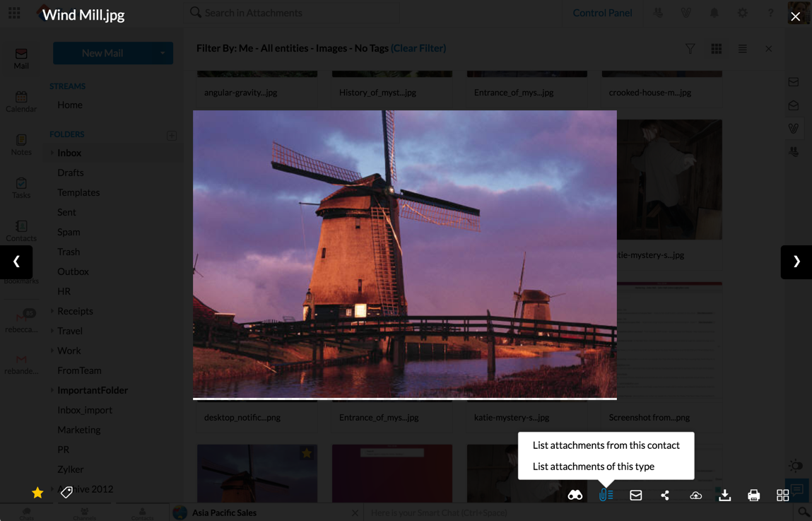Send the image via email
812x521 pixels.
[635, 495]
